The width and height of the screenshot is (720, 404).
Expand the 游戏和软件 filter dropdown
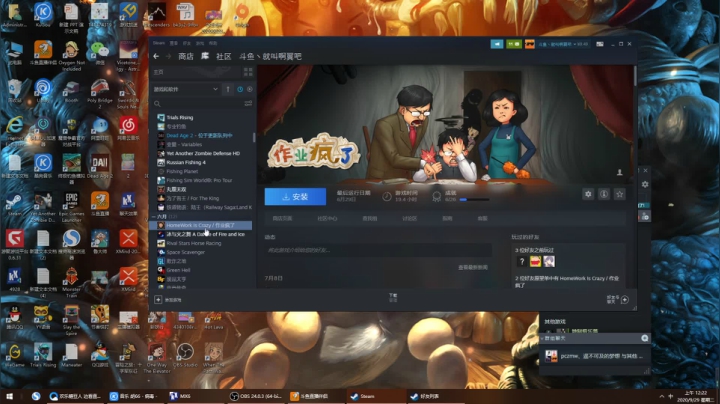(x=186, y=89)
